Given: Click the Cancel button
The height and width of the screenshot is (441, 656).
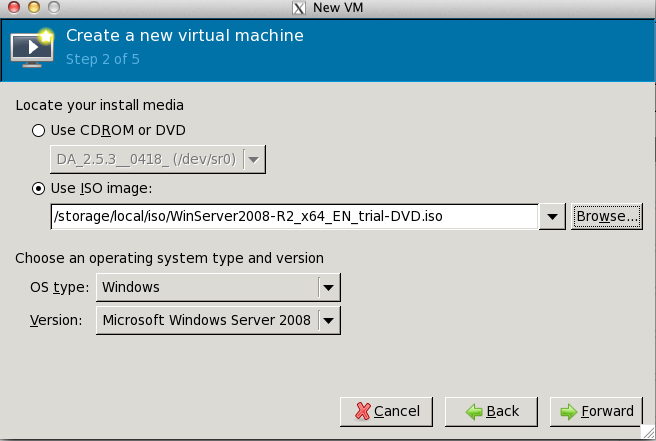Looking at the screenshot, I should (x=387, y=412).
